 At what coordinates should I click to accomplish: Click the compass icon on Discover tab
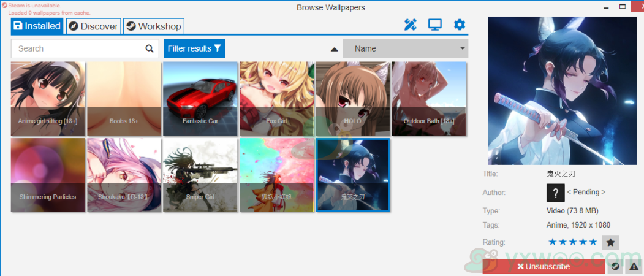coord(74,26)
